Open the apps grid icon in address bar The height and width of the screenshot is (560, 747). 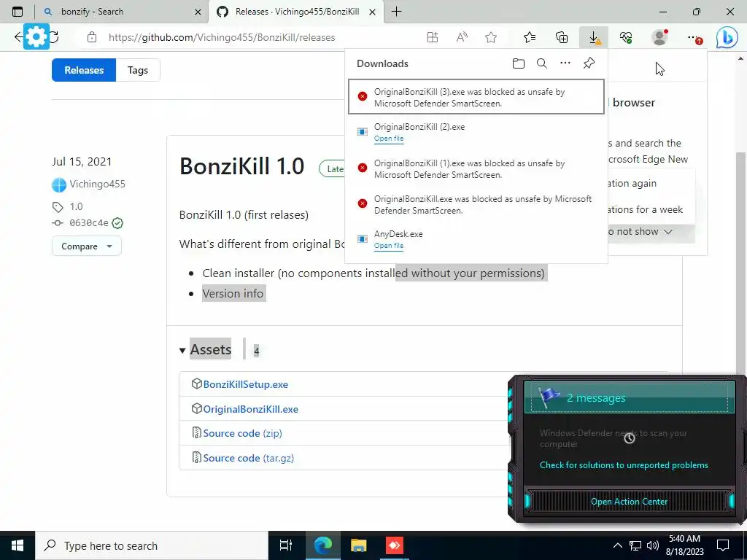tap(432, 37)
